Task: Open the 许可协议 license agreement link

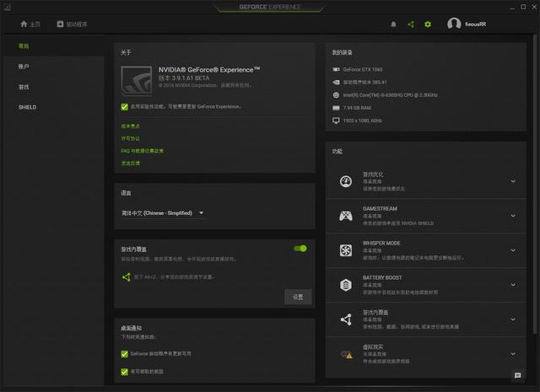Action: [x=131, y=138]
